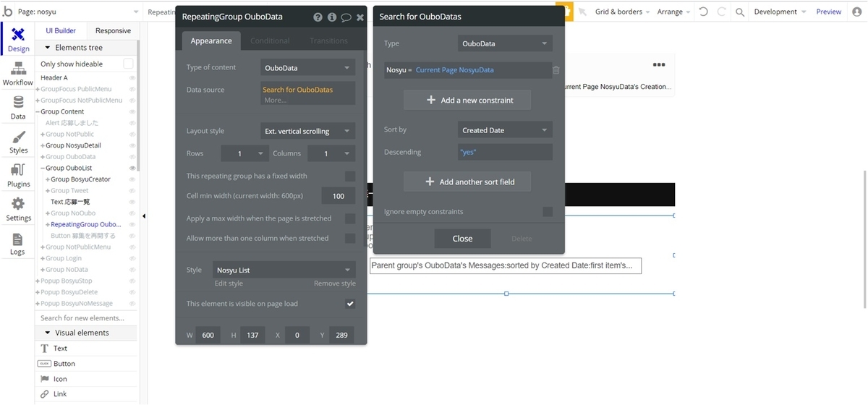Open Grid & borders dropdown
The width and height of the screenshot is (868, 405).
point(622,12)
